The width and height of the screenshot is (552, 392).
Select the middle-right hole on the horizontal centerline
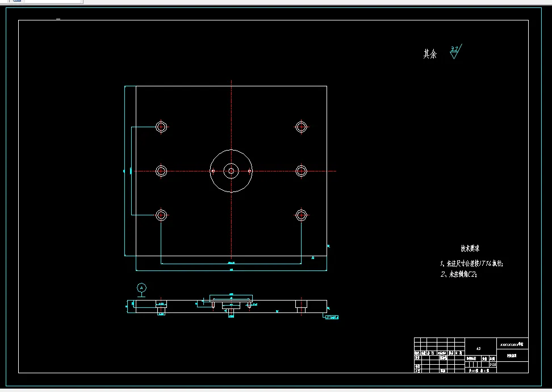(x=302, y=171)
